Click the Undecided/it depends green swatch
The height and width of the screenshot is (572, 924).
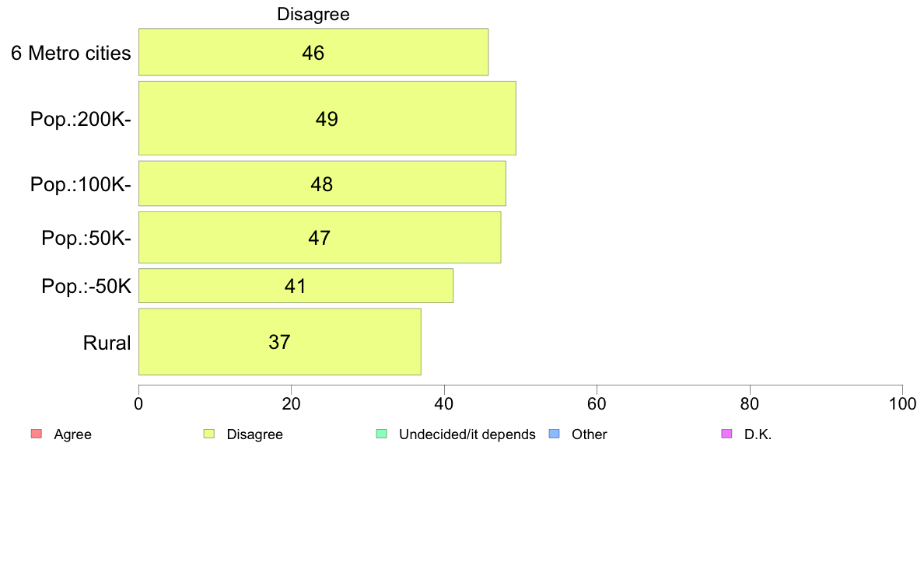382,434
